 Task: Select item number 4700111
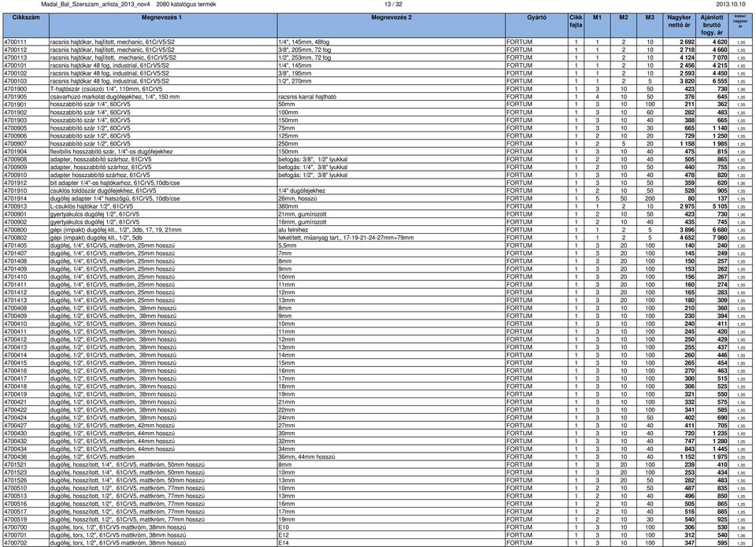(16, 42)
